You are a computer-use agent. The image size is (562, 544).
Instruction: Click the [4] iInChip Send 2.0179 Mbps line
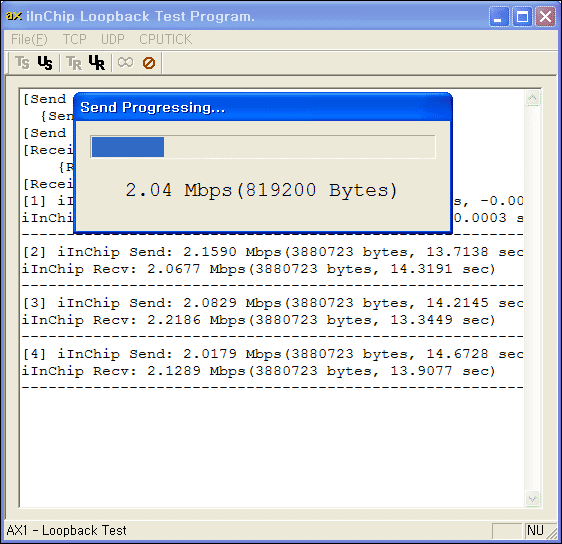point(272,354)
